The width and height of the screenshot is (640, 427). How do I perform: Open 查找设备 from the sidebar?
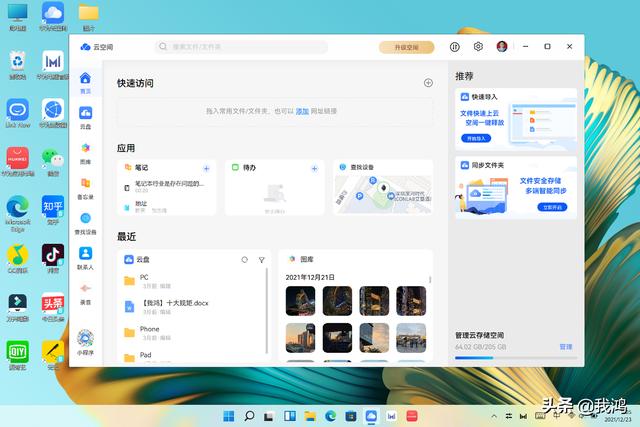[x=85, y=222]
